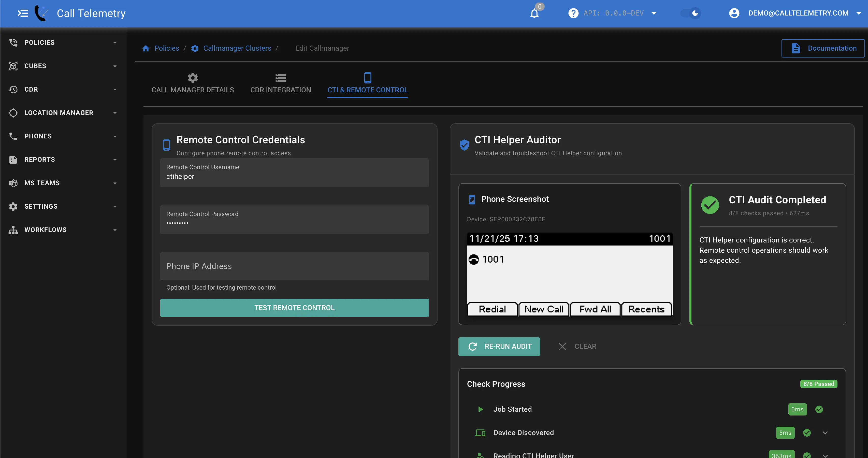868x458 pixels.
Task: Open the user account avatar icon
Action: [734, 13]
